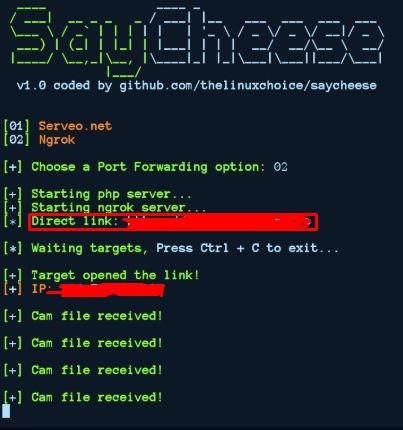
Task: Click the [02] option number
Action: [x=16, y=140]
